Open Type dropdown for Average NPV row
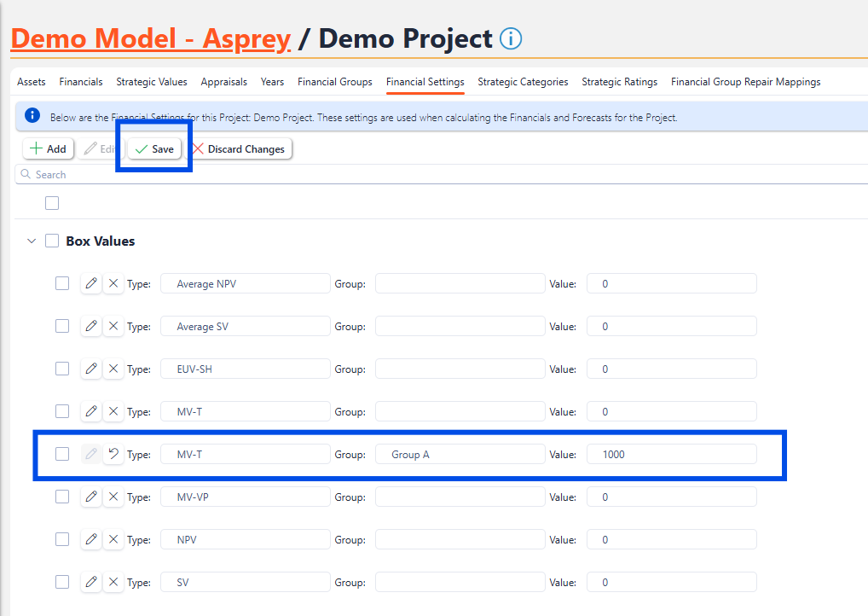 point(246,284)
